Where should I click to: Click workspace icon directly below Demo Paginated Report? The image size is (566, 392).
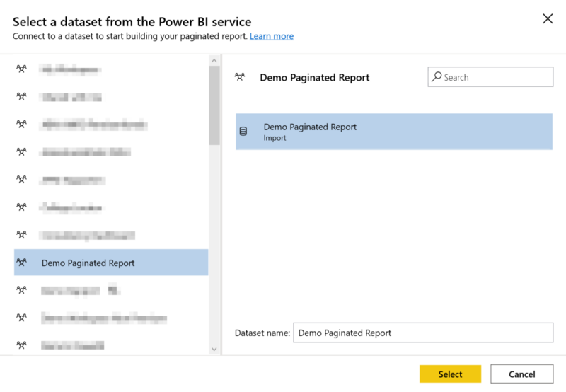click(x=21, y=290)
